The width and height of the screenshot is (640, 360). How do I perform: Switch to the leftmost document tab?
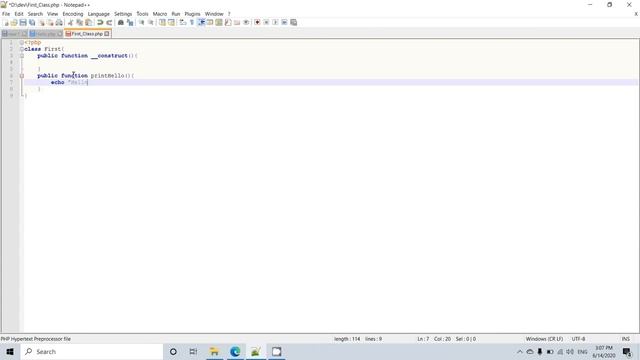click(x=14, y=34)
